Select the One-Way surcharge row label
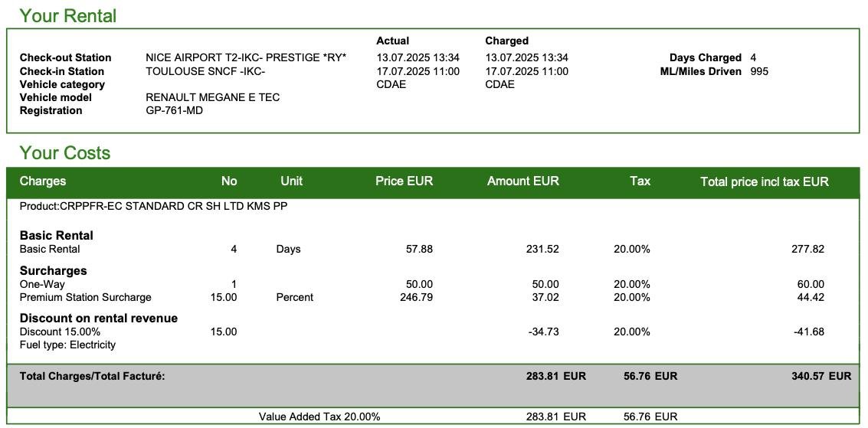The width and height of the screenshot is (868, 428). [x=42, y=284]
